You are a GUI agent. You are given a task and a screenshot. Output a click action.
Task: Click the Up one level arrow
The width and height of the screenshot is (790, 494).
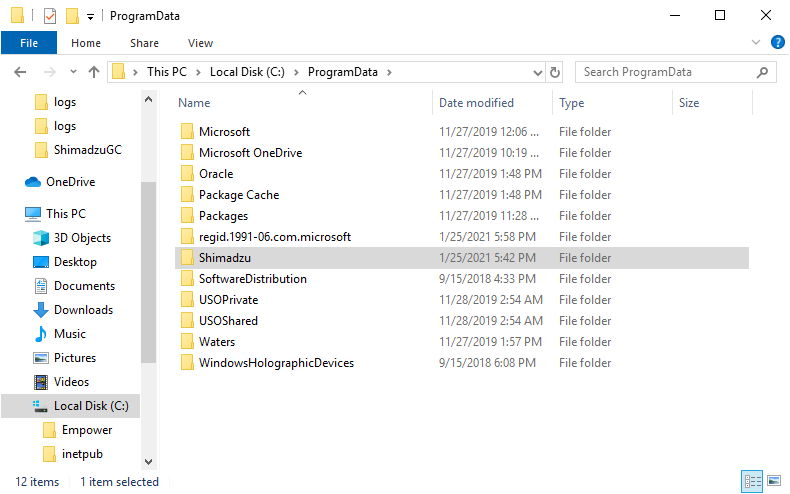(94, 72)
